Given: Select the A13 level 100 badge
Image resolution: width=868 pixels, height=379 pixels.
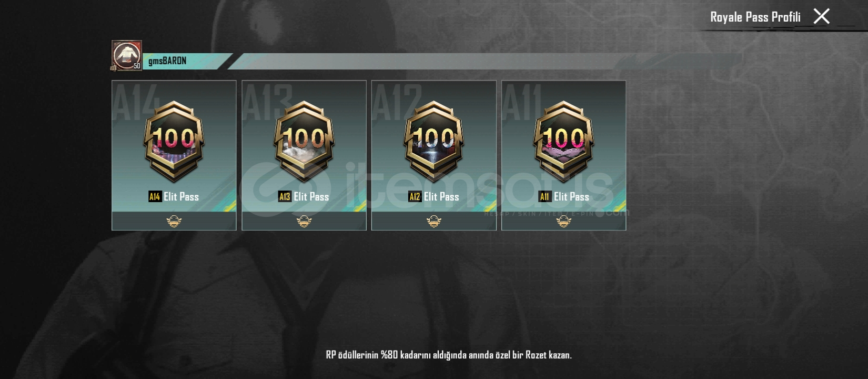Looking at the screenshot, I should click(x=304, y=142).
